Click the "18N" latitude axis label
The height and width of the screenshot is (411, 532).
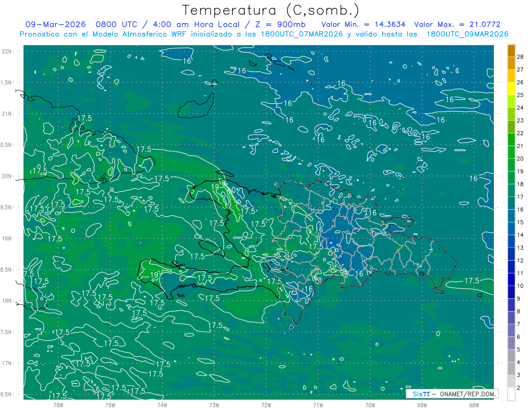click(6, 301)
